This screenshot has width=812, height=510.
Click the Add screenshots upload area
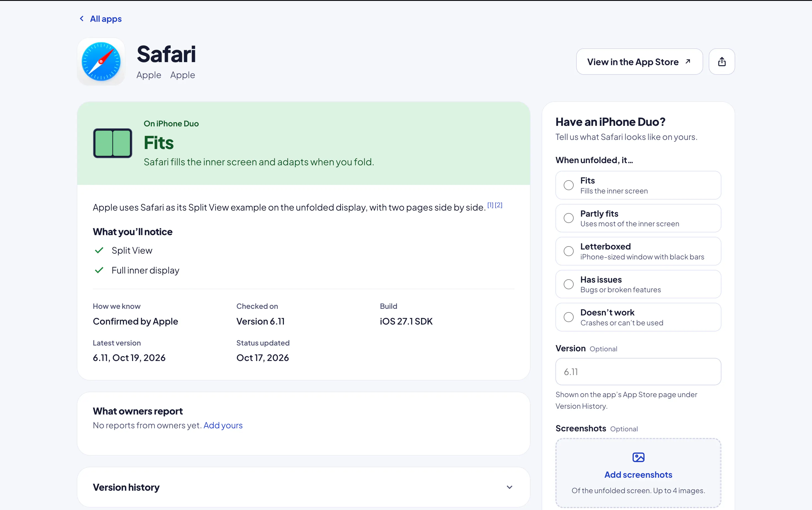click(x=638, y=473)
